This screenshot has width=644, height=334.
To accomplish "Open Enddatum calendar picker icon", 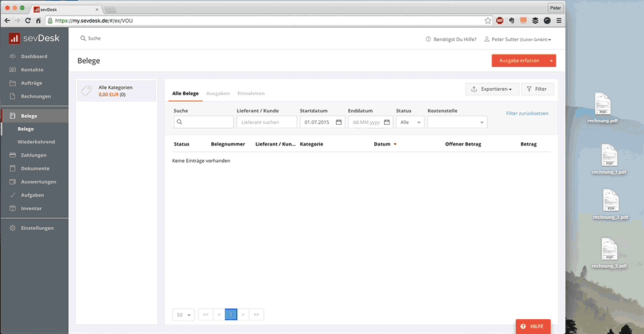I will point(387,122).
